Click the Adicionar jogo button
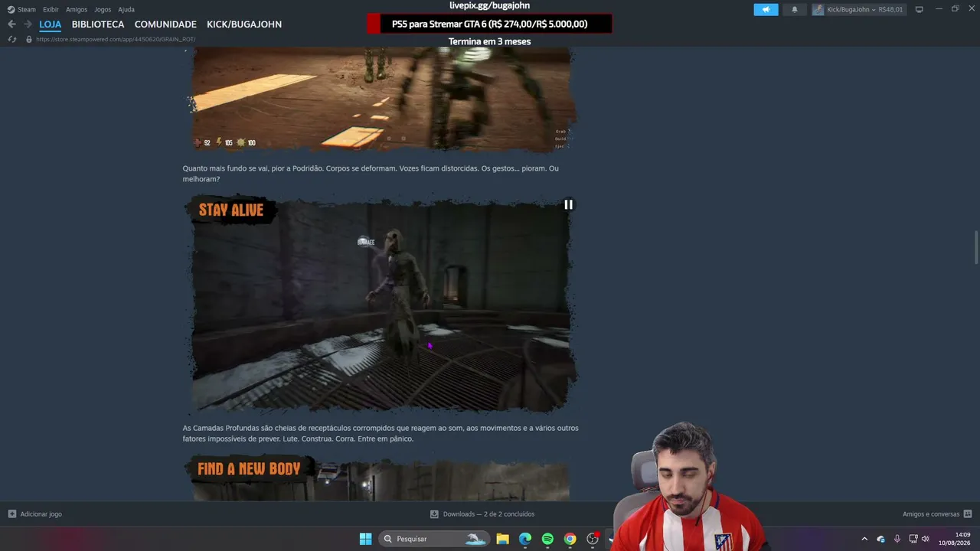The height and width of the screenshot is (551, 980). 35,514
